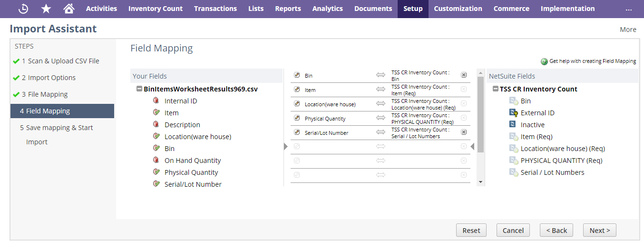Screen dimensions: 644x252
Task: Remove the Bin mapping with X icon
Action: (464, 75)
